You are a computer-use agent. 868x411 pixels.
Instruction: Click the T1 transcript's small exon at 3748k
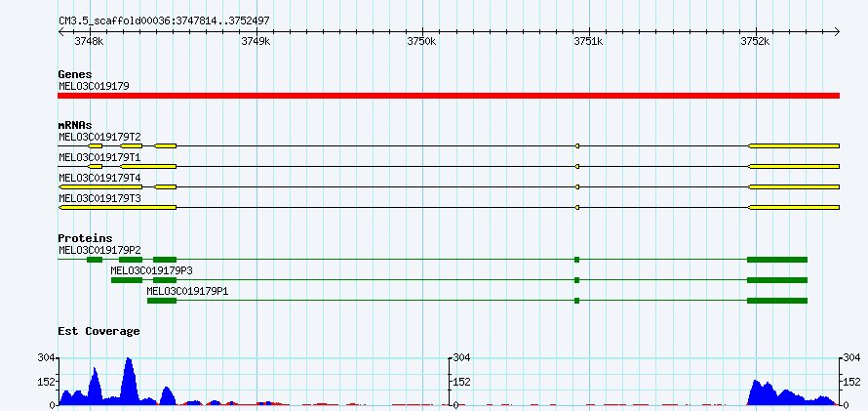coord(96,166)
